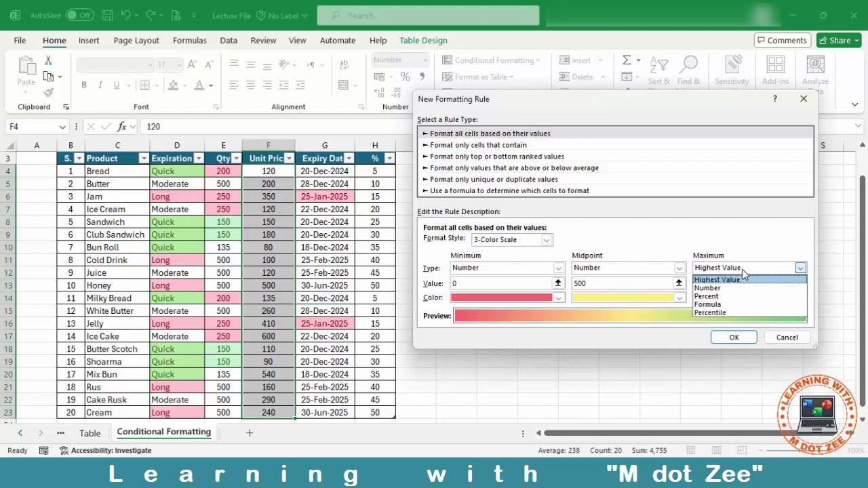868x488 pixels.
Task: Click the Save icon in title bar
Action: coord(107,15)
